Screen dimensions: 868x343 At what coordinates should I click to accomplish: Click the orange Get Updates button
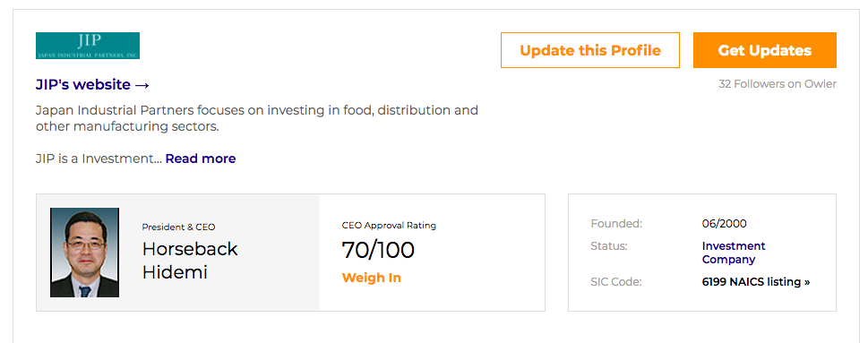(764, 50)
